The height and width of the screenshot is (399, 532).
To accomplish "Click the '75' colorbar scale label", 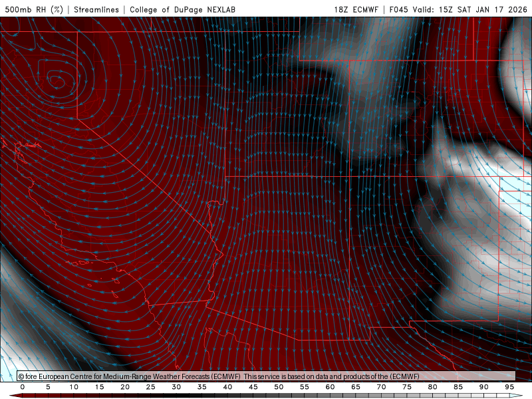I will (x=407, y=387).
